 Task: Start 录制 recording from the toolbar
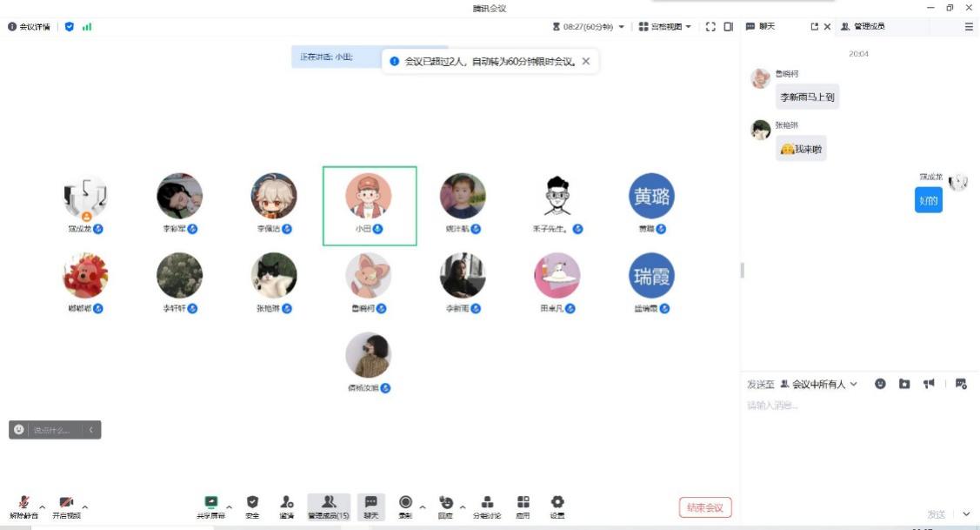point(405,506)
